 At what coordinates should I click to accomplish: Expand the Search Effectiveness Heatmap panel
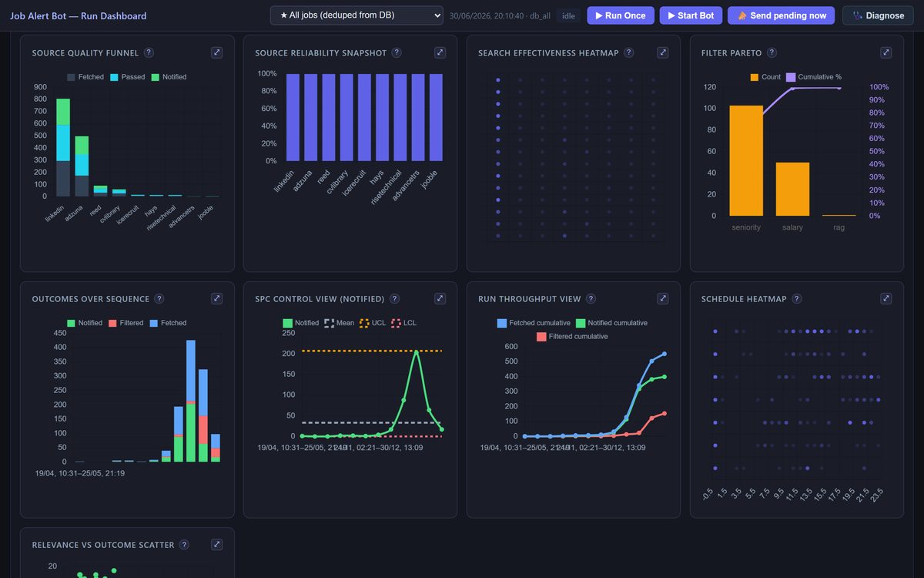point(663,53)
